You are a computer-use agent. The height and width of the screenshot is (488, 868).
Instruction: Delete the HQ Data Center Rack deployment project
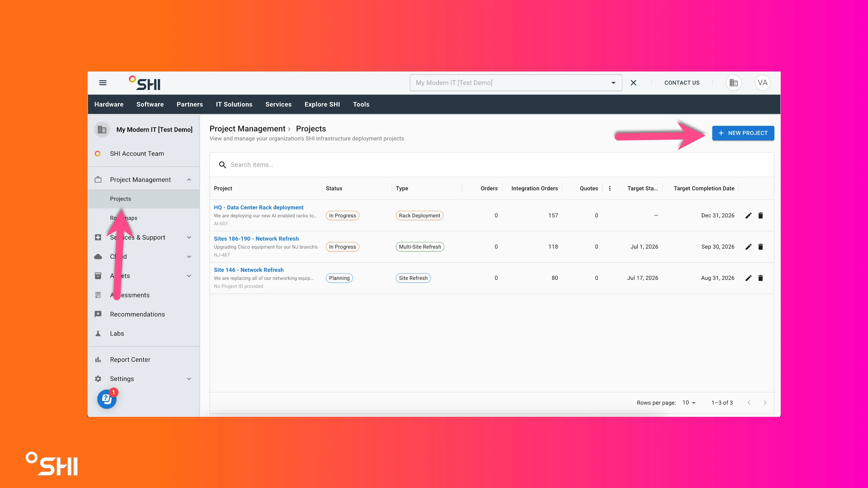coord(761,215)
